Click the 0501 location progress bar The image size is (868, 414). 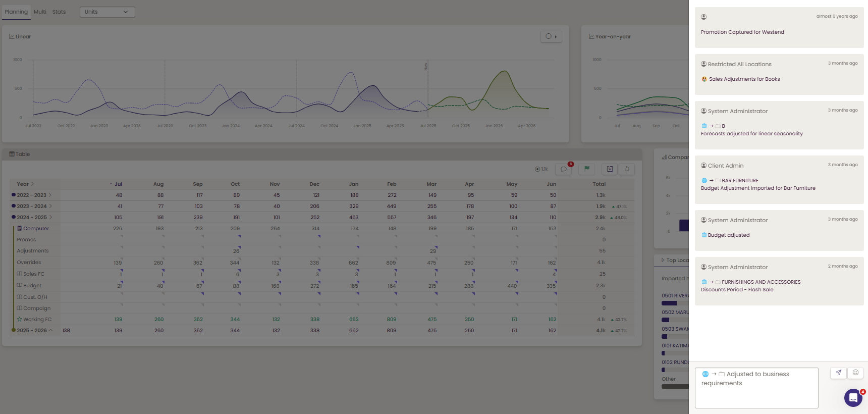tap(675, 303)
